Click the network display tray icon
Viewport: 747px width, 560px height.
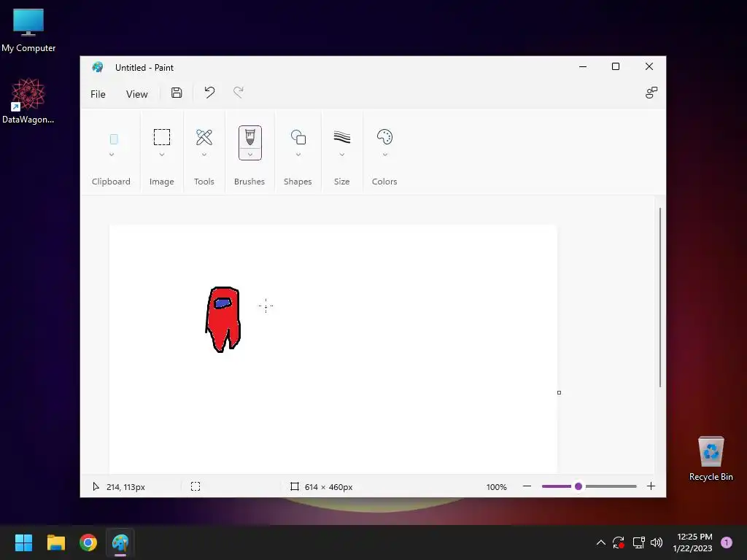click(638, 542)
